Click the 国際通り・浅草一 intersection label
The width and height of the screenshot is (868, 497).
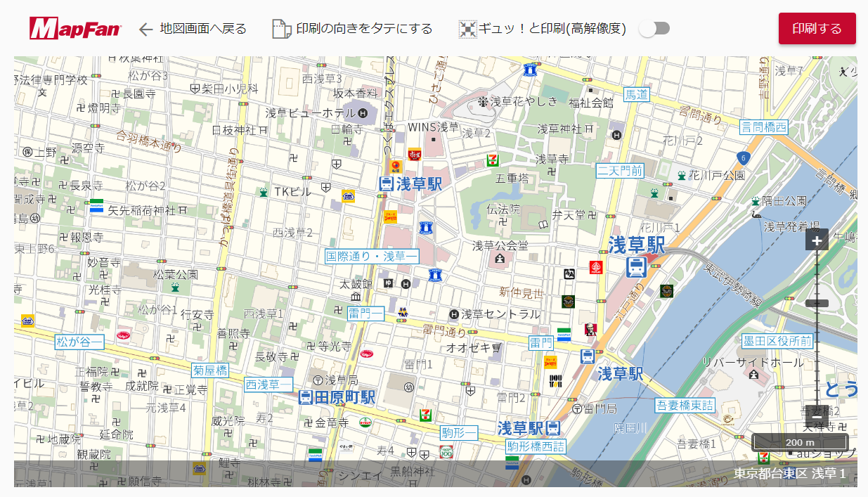point(372,257)
